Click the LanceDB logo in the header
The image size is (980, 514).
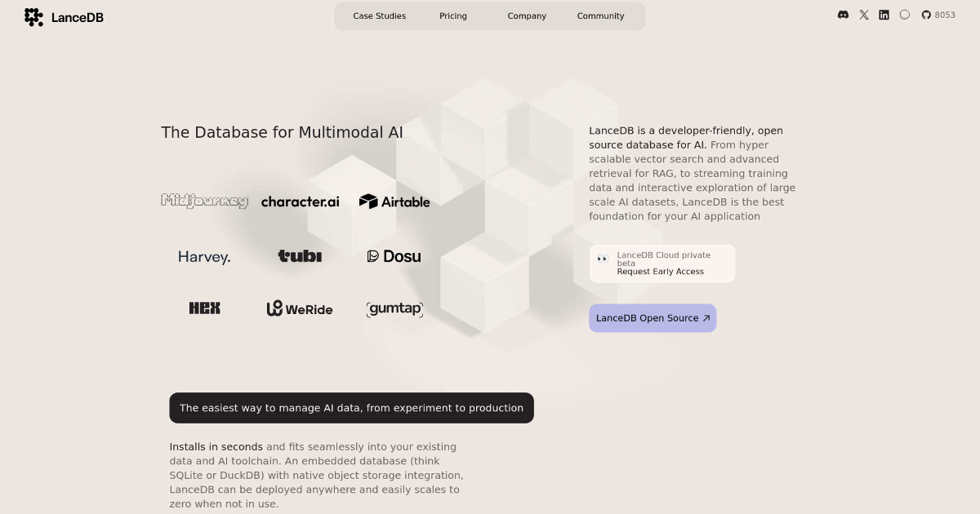point(64,17)
